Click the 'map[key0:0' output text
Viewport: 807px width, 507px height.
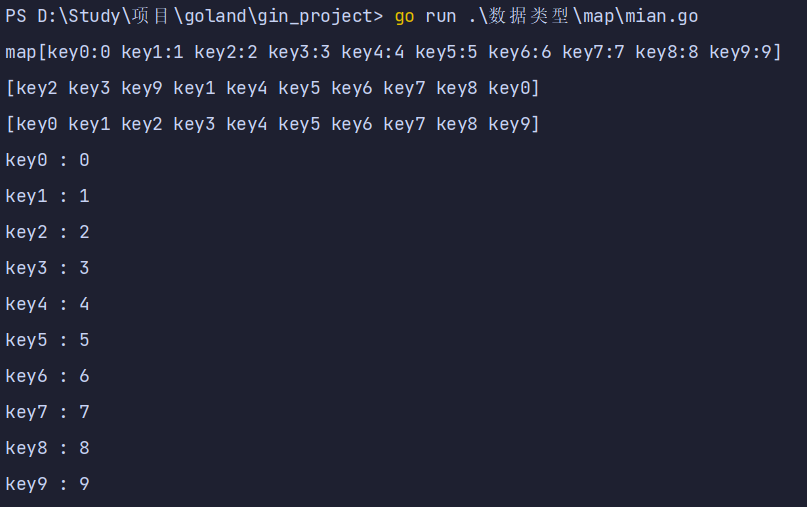click(58, 52)
